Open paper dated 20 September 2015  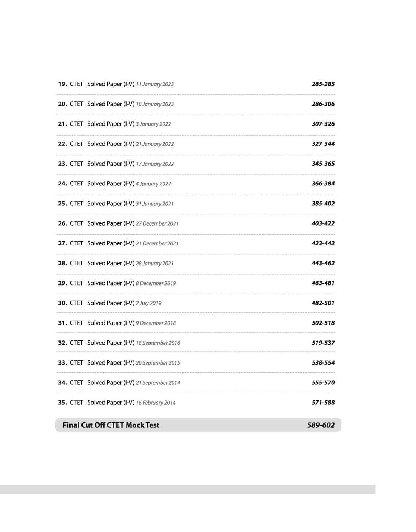[x=196, y=363]
